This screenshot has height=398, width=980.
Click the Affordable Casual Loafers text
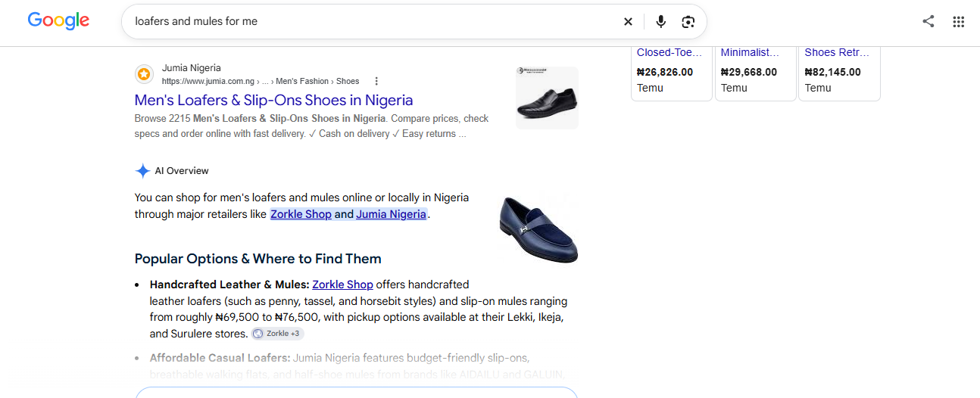click(220, 358)
